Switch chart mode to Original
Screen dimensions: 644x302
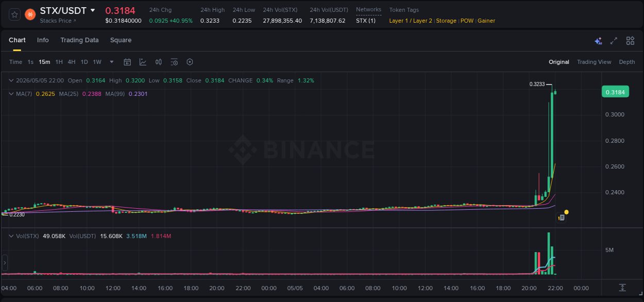pyautogui.click(x=559, y=62)
